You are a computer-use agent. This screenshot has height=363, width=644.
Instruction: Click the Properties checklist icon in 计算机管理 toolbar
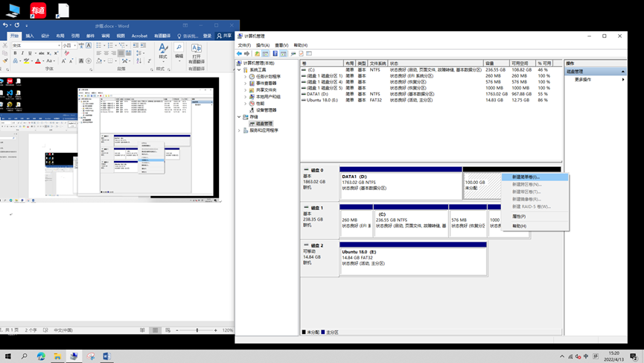[301, 54]
